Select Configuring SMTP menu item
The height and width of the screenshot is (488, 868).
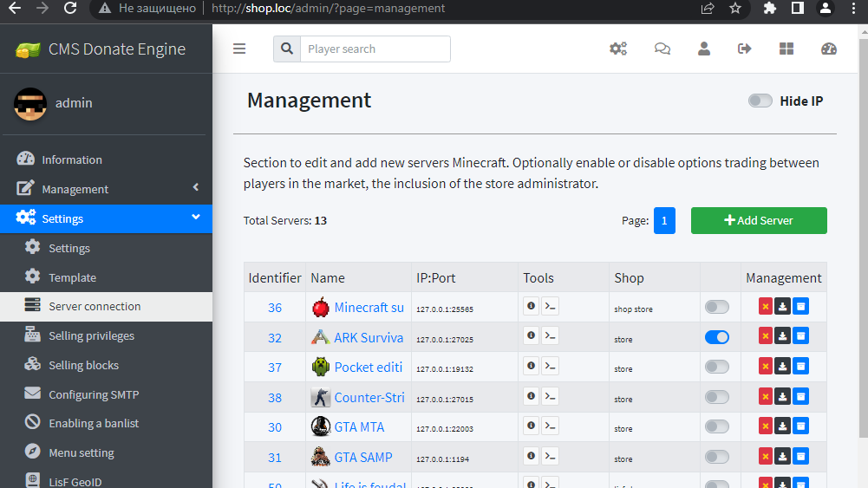click(x=94, y=394)
